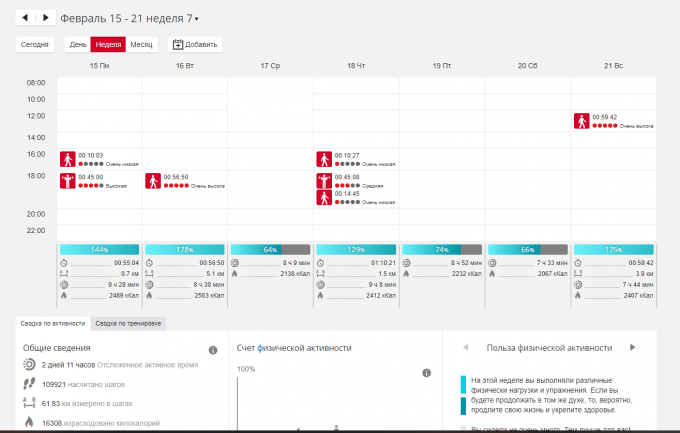Open the Сводка по тренировке tab
Image resolution: width=680 pixels, height=433 pixels.
tap(128, 323)
